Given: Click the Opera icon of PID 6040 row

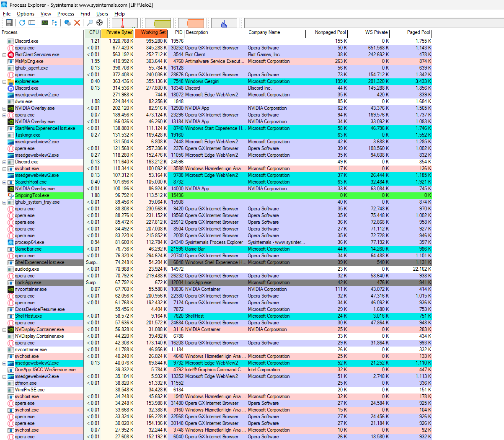Looking at the screenshot, I should (x=11, y=437).
